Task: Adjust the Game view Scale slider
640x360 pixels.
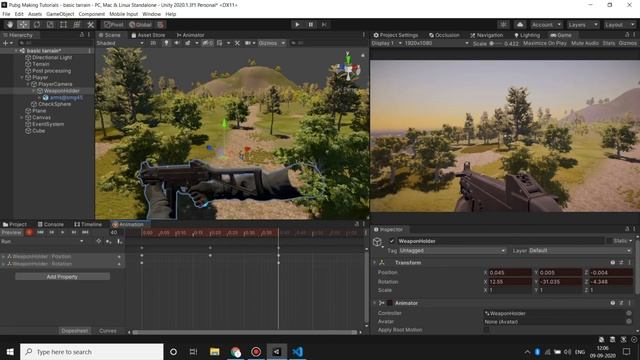Action: [495, 43]
